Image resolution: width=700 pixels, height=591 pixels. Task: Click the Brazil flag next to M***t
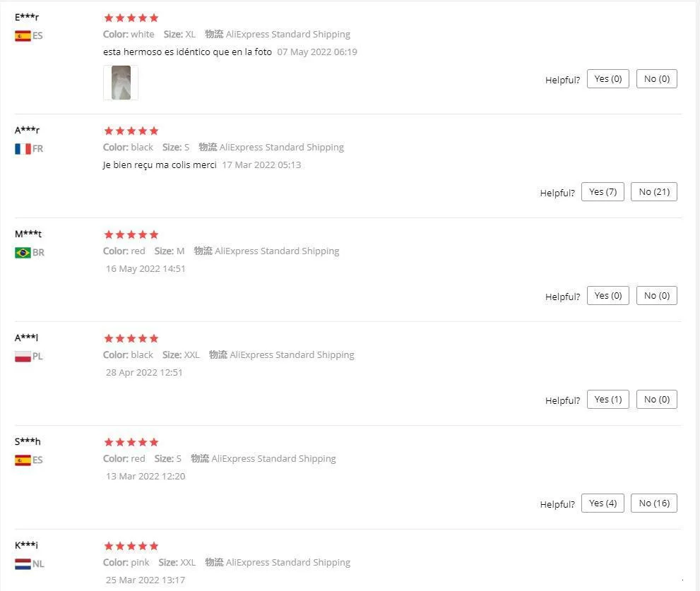point(23,253)
